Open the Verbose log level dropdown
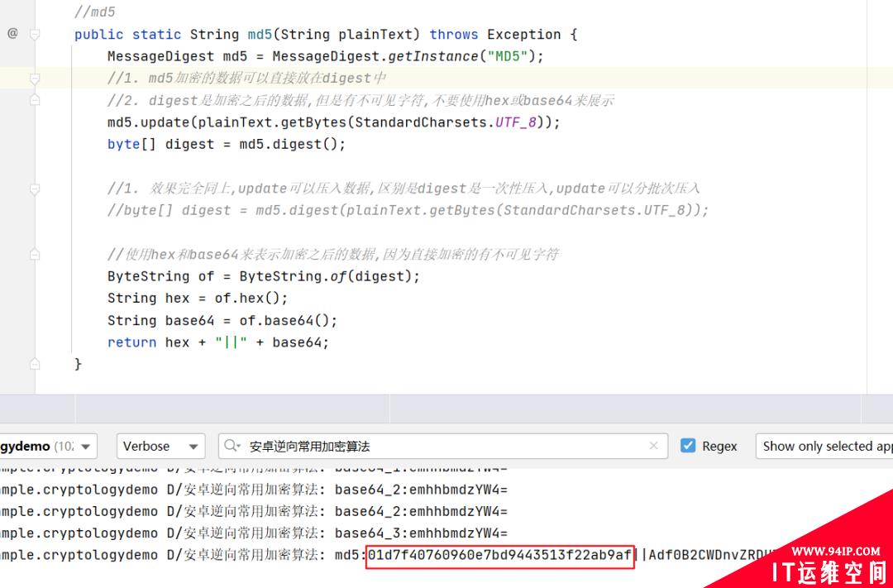Image resolution: width=893 pixels, height=588 pixels. pos(161,446)
